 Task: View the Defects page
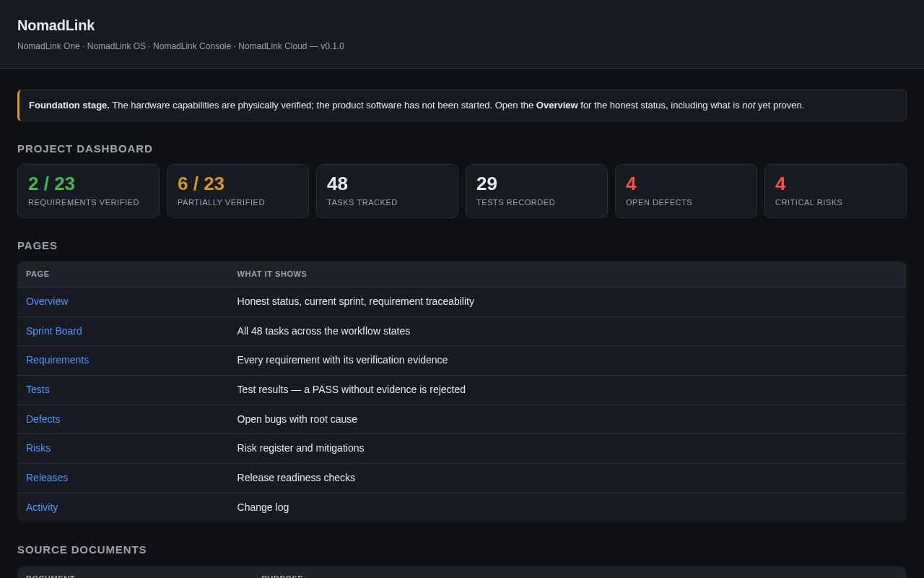[x=43, y=419]
